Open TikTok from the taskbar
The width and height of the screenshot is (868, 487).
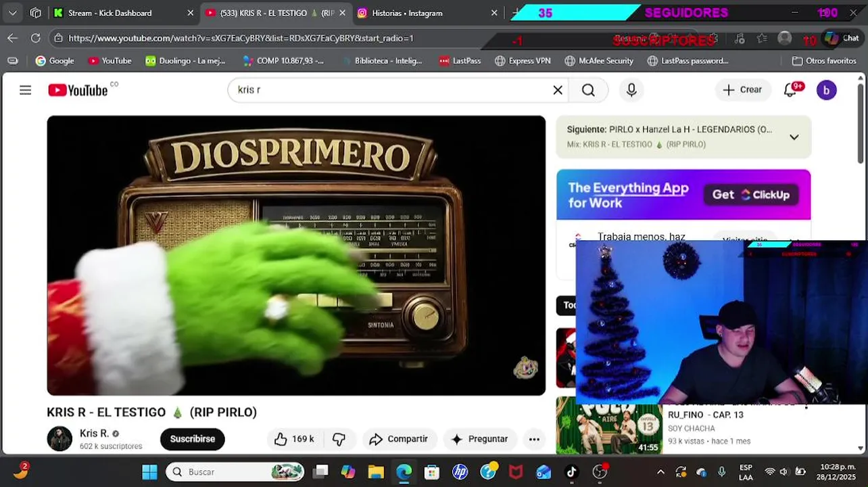(x=571, y=472)
